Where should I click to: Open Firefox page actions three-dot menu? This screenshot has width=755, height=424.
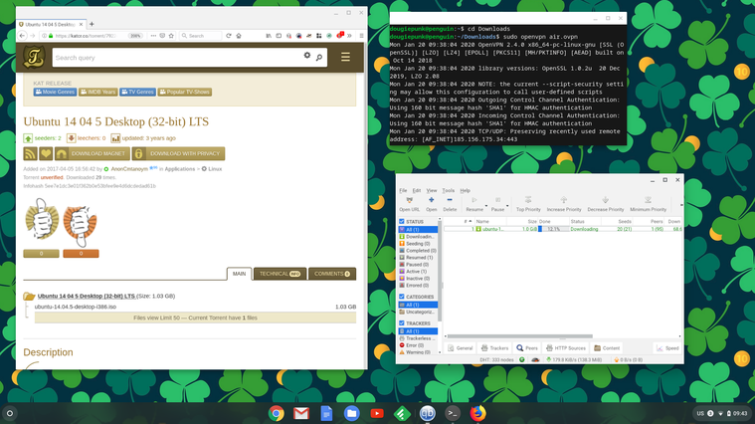[x=153, y=36]
